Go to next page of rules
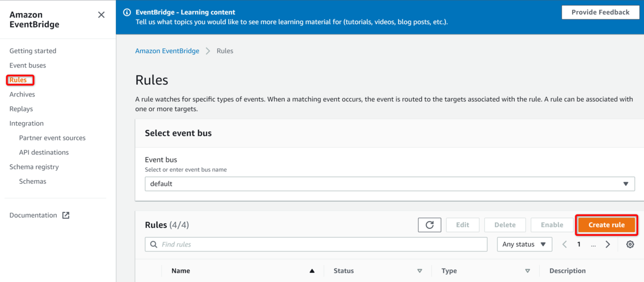644x282 pixels. [x=608, y=244]
